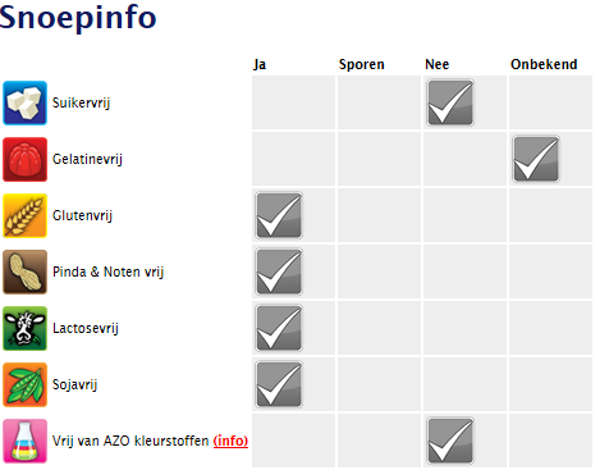Toggle the Pinda & Noten vrij Ja checkmark
The height and width of the screenshot is (470, 600).
[x=279, y=271]
